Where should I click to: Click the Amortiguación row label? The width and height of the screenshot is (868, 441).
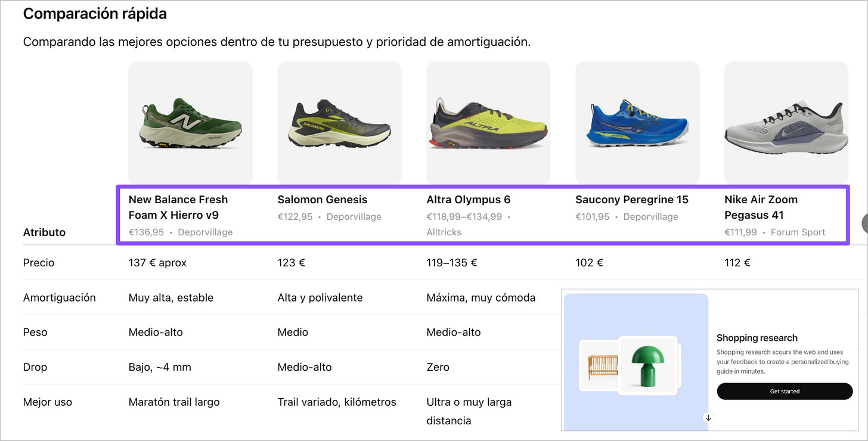tap(59, 297)
